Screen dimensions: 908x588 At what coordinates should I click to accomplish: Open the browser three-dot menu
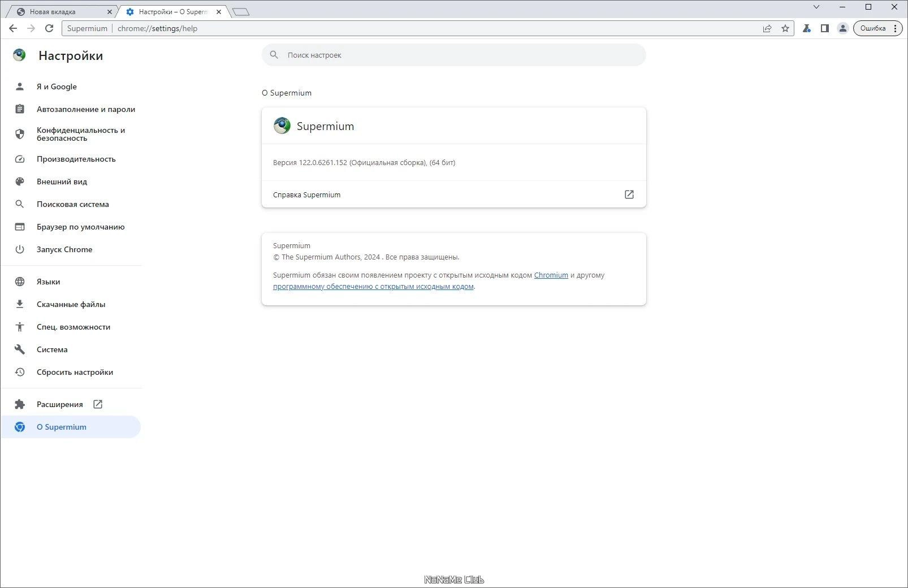tap(895, 28)
